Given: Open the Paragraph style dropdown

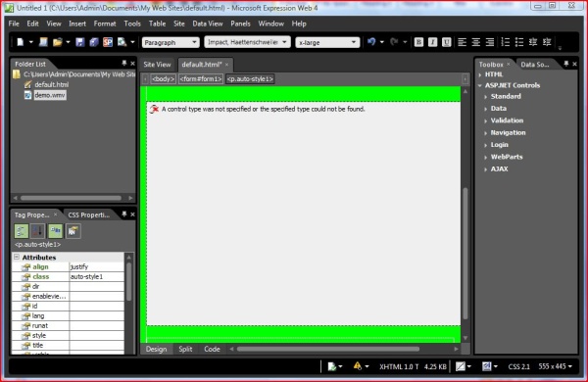Looking at the screenshot, I should pyautogui.click(x=171, y=42).
